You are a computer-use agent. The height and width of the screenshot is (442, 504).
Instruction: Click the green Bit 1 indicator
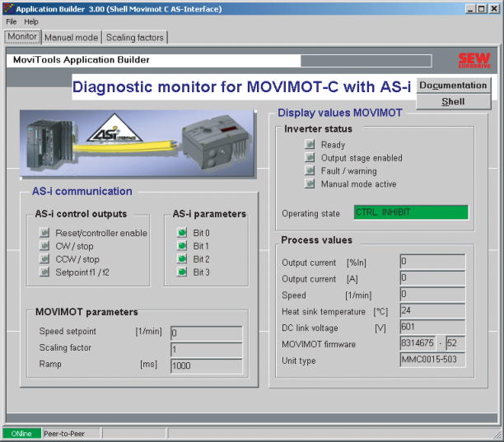click(182, 246)
